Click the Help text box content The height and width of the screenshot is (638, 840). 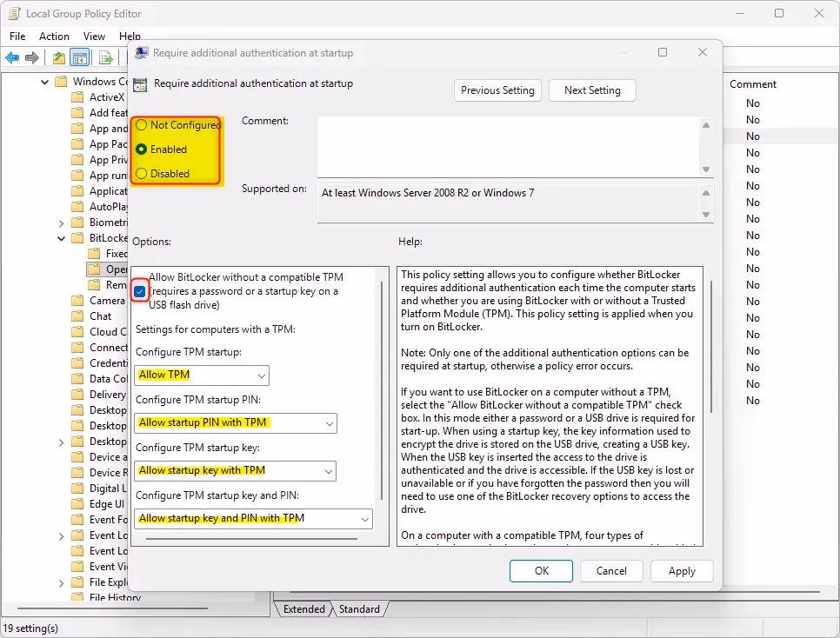tap(550, 406)
